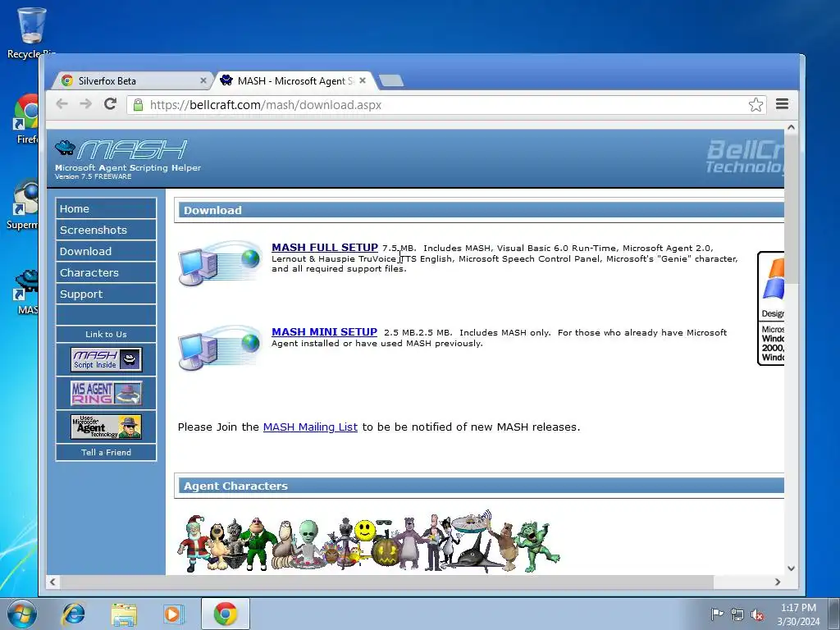The width and height of the screenshot is (840, 630).
Task: Click the green troll agent character
Action: (537, 546)
